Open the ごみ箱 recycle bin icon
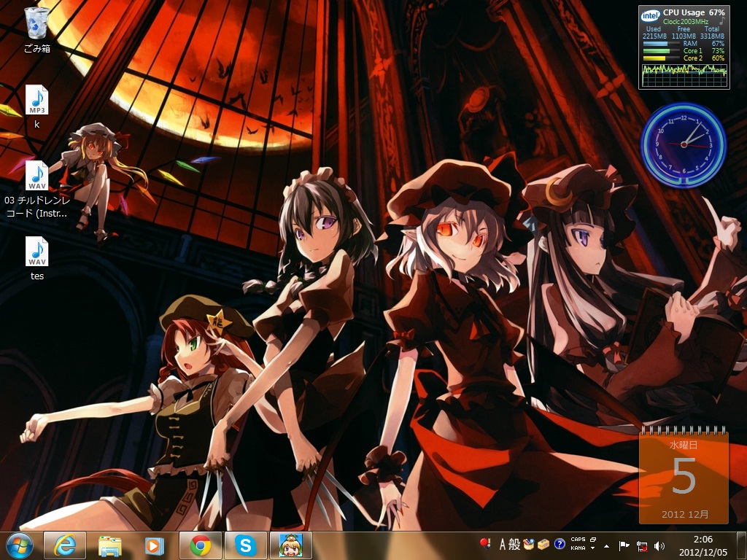The height and width of the screenshot is (560, 747). [x=36, y=29]
